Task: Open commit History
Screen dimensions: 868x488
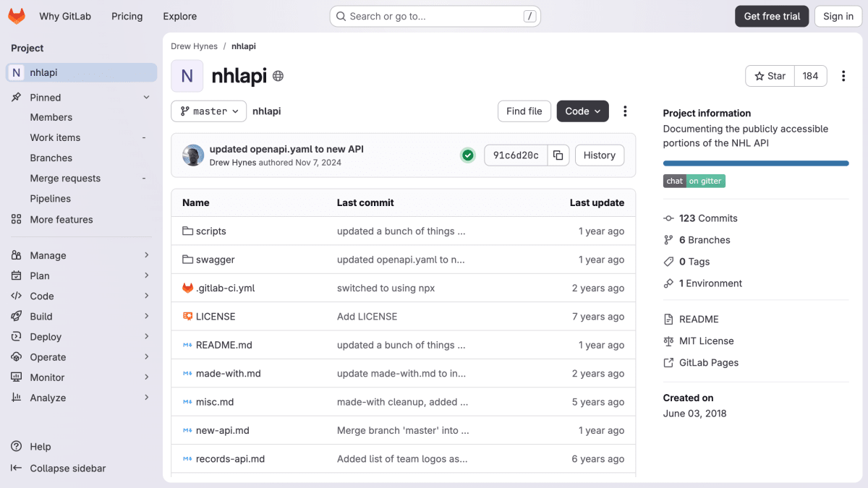Action: (600, 155)
